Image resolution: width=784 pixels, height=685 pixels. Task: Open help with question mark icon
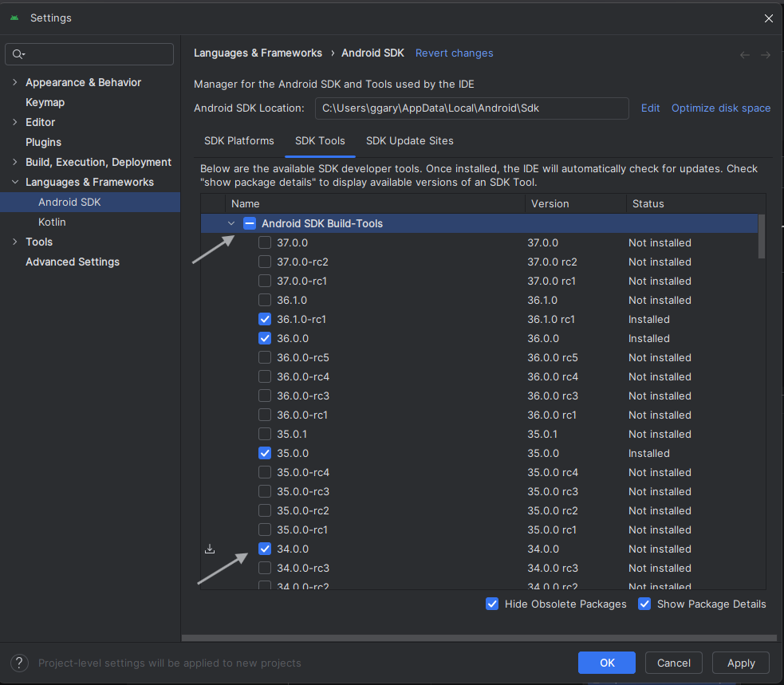19,663
